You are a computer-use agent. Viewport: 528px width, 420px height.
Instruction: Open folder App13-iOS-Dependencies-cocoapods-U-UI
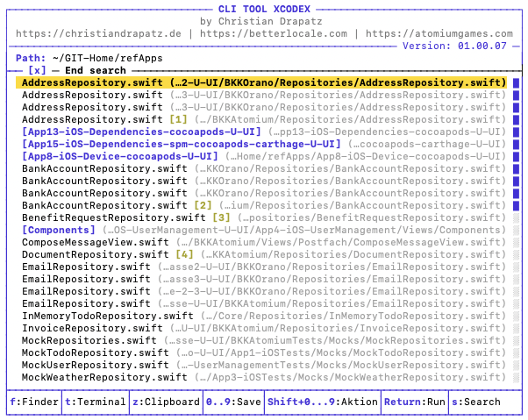[264, 132]
